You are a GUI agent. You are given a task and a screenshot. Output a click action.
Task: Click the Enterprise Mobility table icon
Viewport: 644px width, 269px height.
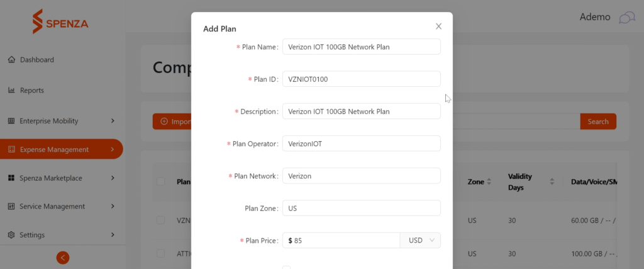click(11, 121)
